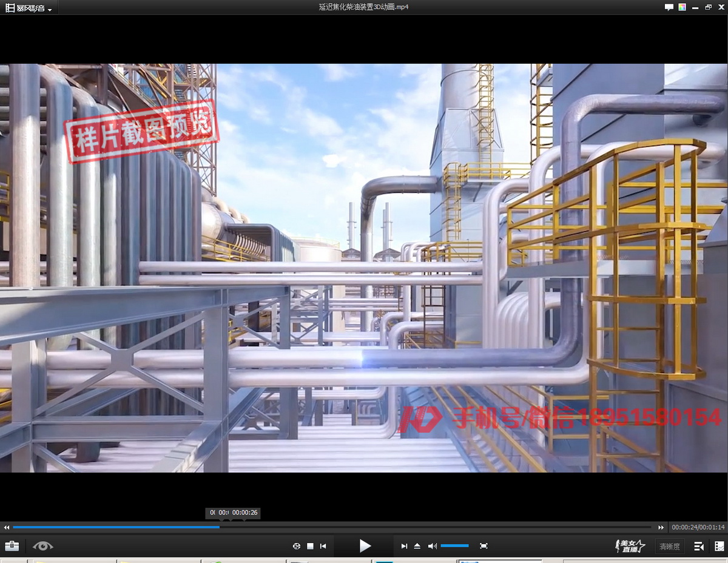Open the feedback chat bubble icon
Image resolution: width=728 pixels, height=563 pixels.
point(669,7)
